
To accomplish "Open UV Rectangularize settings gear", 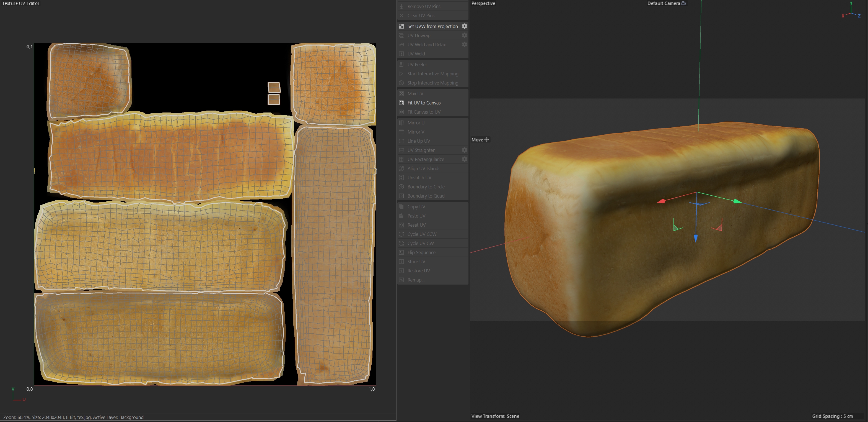I will 464,159.
